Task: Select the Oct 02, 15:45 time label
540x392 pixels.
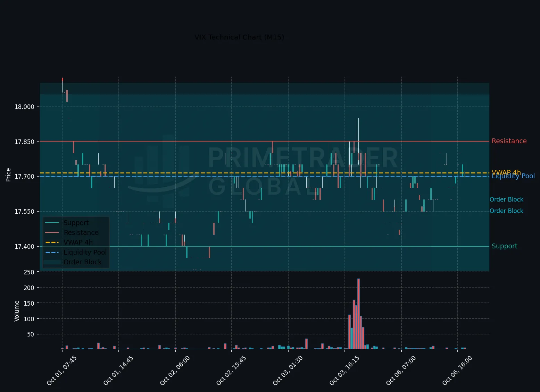Action: 231,370
